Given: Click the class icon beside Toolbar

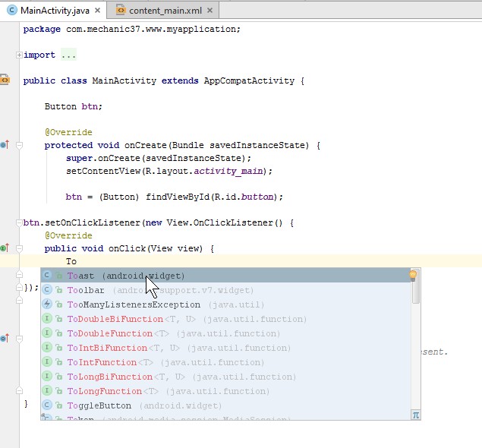Looking at the screenshot, I should click(47, 289).
